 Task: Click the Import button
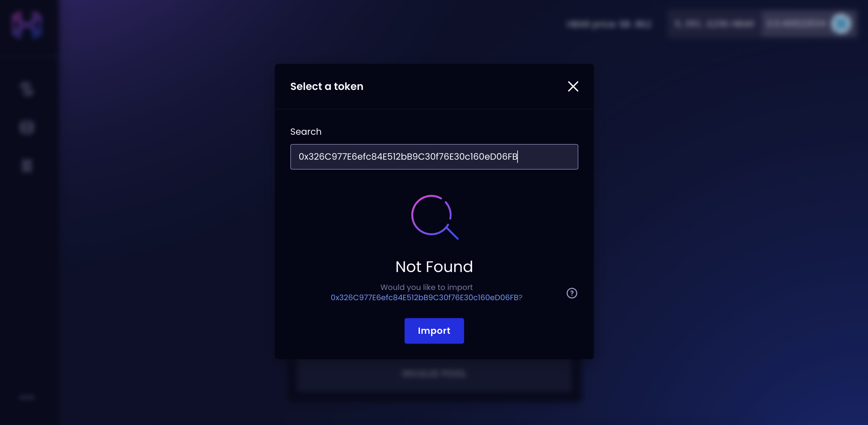coord(434,331)
